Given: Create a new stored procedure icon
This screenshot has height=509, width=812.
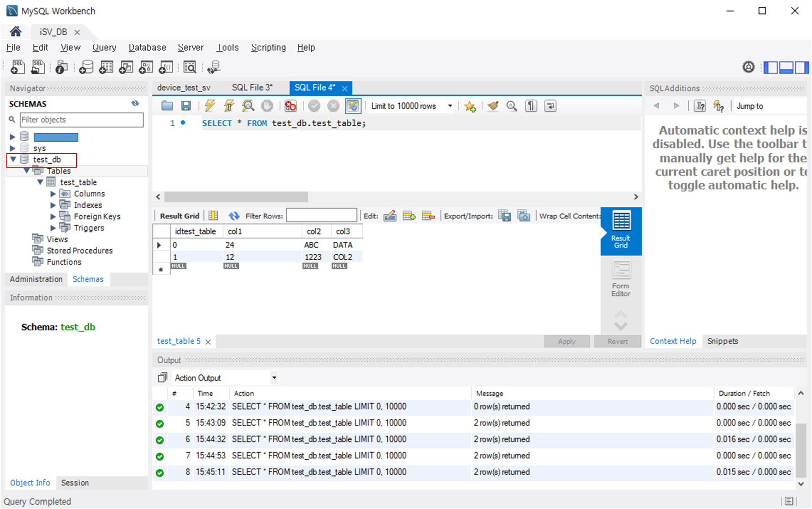Looking at the screenshot, I should [x=146, y=67].
